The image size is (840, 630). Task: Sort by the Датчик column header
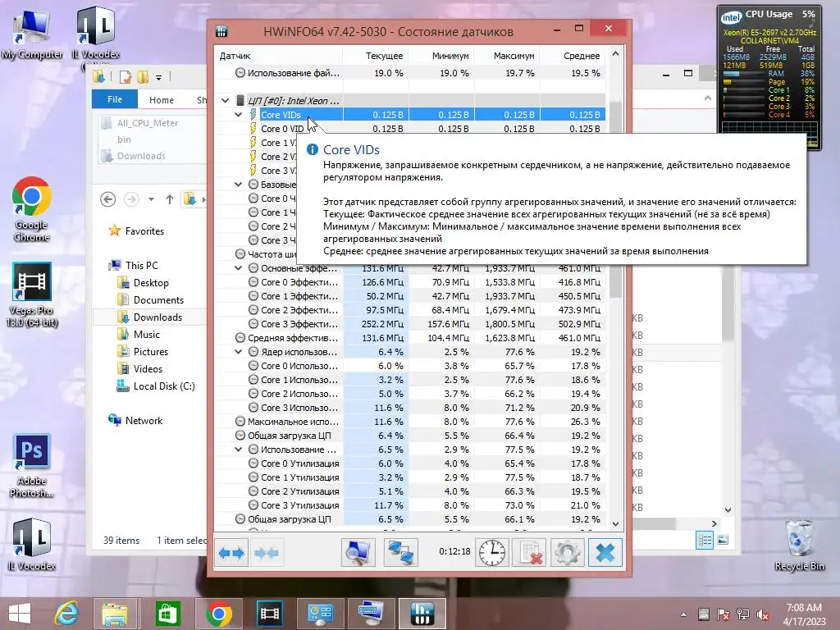pos(278,56)
